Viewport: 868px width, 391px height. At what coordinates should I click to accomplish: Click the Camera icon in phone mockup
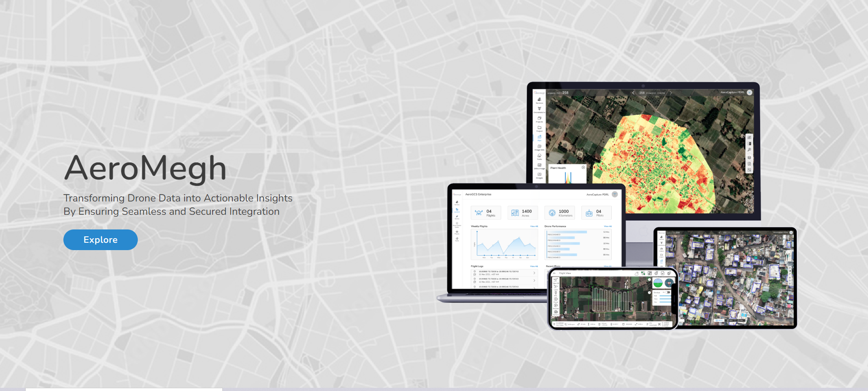pyautogui.click(x=556, y=312)
